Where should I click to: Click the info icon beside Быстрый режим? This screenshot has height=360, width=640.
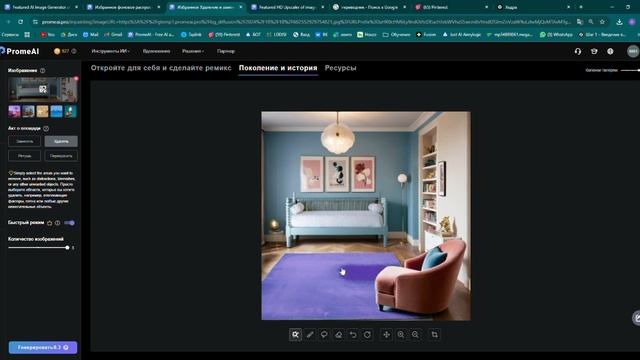point(58,223)
